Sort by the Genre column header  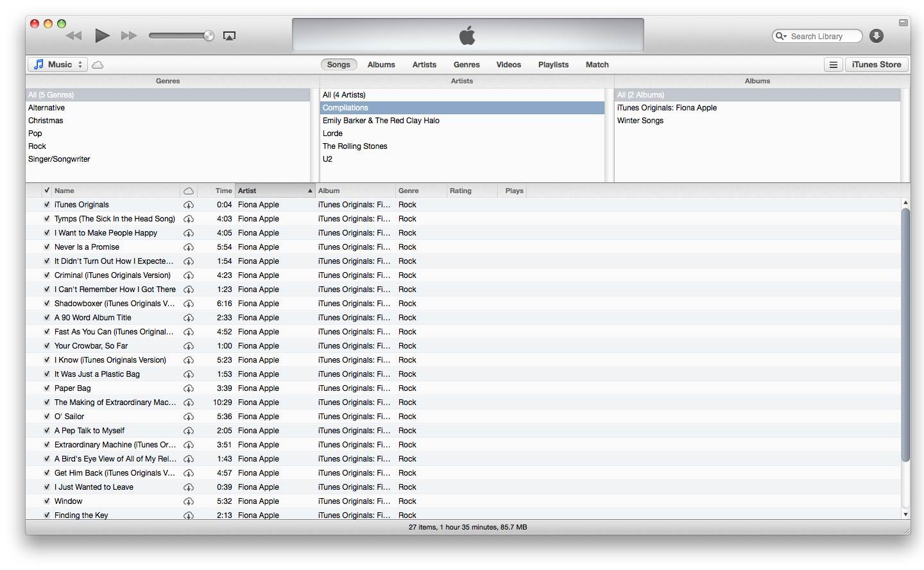click(x=421, y=191)
